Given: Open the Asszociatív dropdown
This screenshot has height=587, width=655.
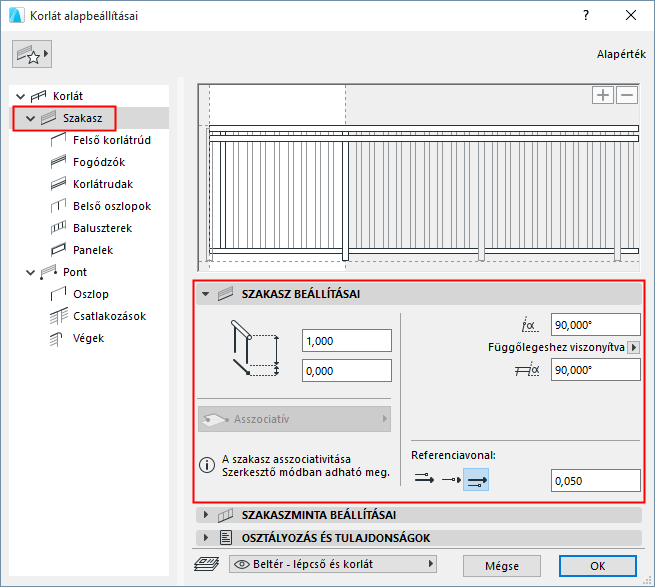Looking at the screenshot, I should click(x=294, y=419).
